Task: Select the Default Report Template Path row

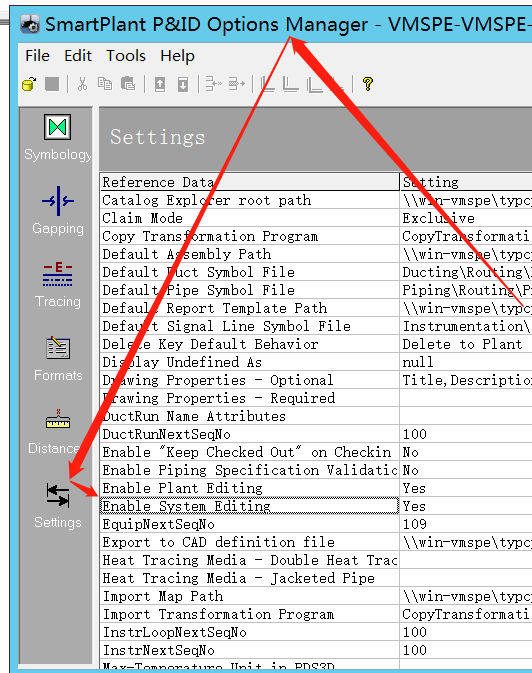Action: click(249, 309)
